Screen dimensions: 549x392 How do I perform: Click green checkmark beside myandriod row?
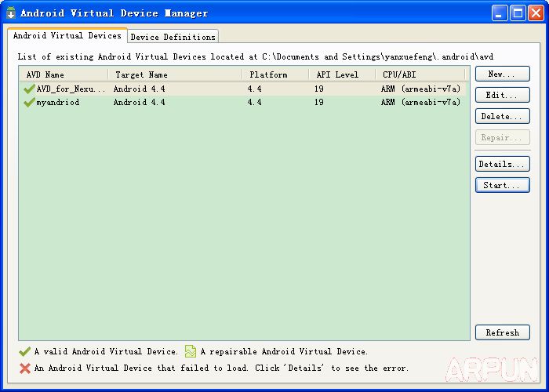click(29, 102)
